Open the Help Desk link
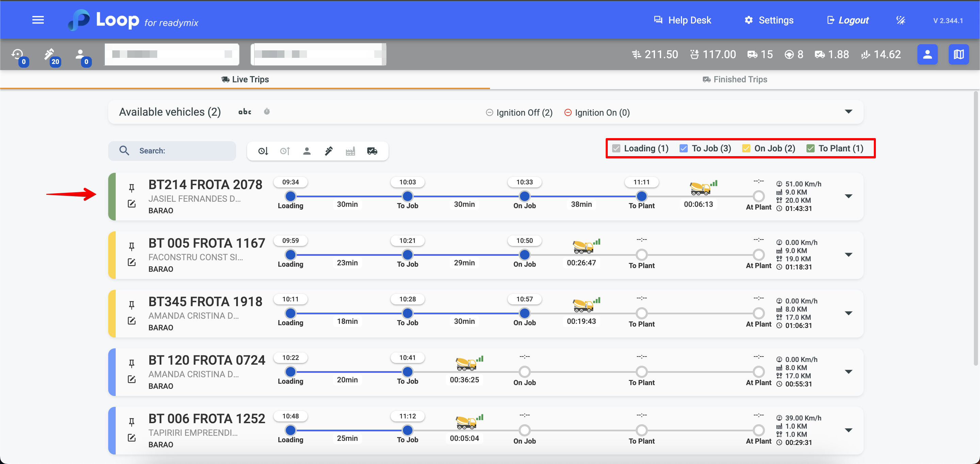The image size is (980, 464). tap(682, 20)
